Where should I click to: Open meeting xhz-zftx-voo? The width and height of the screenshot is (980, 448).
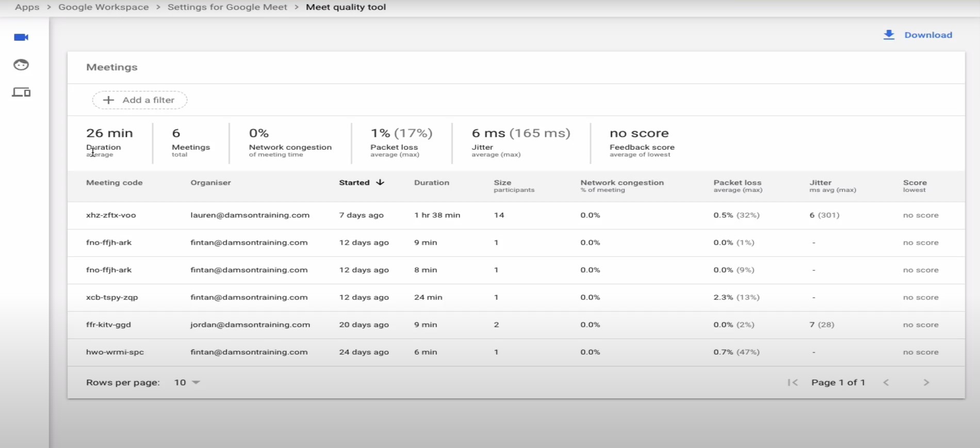[x=111, y=215]
